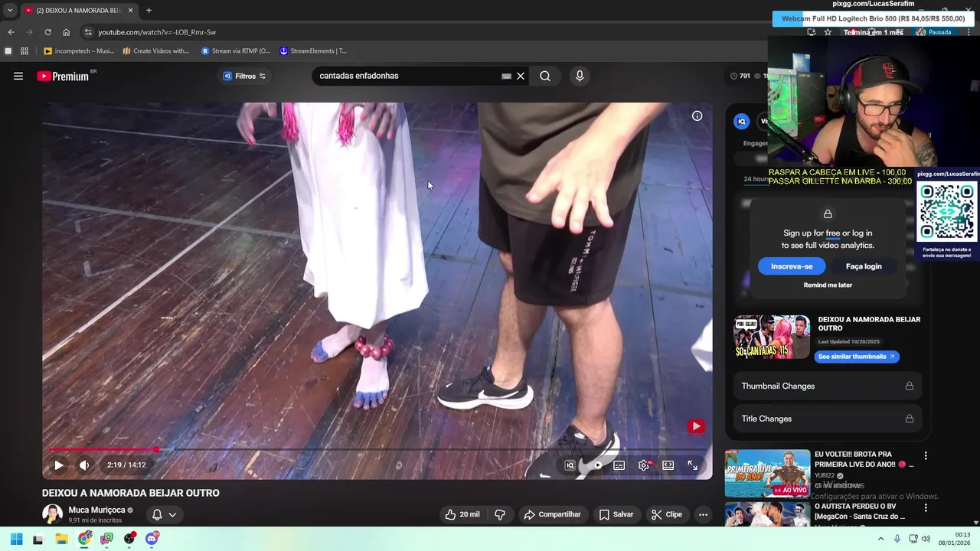Screen dimensions: 980x551
Task: Open apps grid in bookmarks bar
Action: pyautogui.click(x=24, y=51)
